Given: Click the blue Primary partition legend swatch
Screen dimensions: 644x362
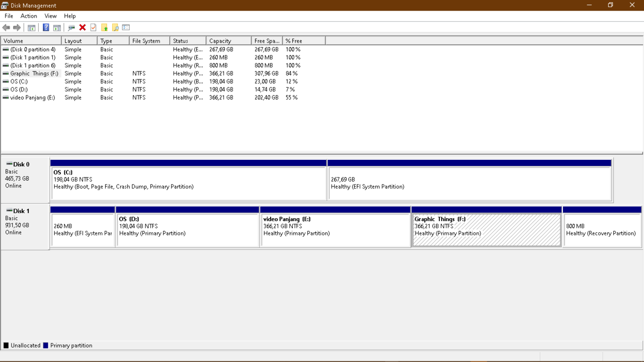Looking at the screenshot, I should (x=46, y=345).
